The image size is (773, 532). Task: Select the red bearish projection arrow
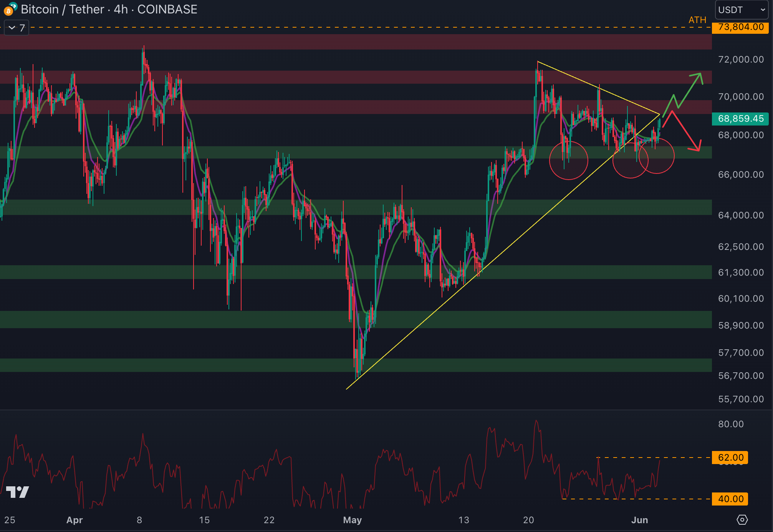click(685, 131)
